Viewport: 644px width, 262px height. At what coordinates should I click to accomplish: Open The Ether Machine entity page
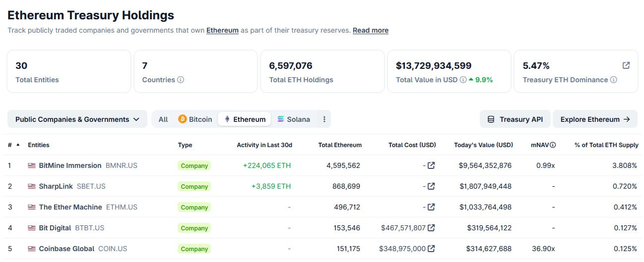(70, 207)
